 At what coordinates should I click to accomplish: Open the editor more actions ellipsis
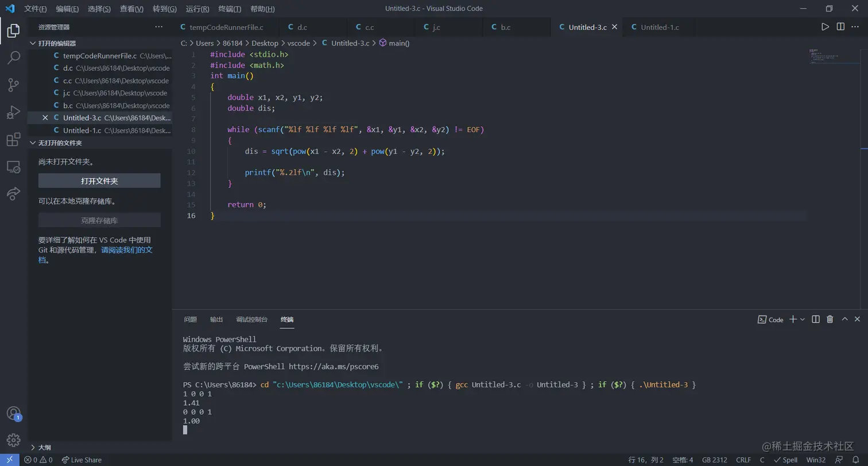pyautogui.click(x=855, y=27)
